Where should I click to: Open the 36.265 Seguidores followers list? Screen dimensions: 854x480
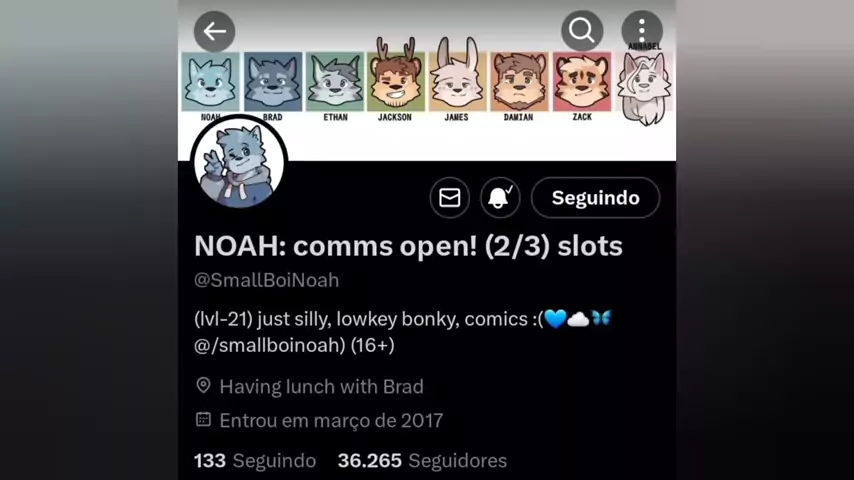422,461
